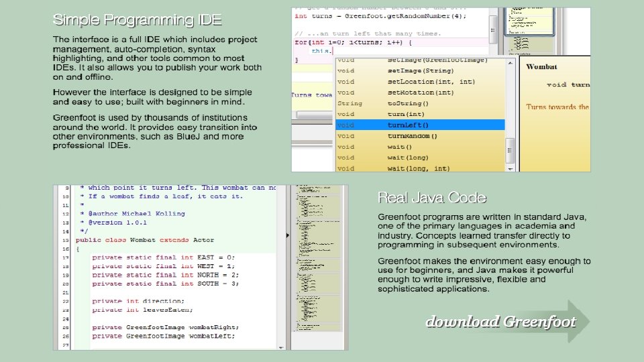Click the 'Simple Programming IDE' heading
The height and width of the screenshot is (362, 644).
point(138,19)
